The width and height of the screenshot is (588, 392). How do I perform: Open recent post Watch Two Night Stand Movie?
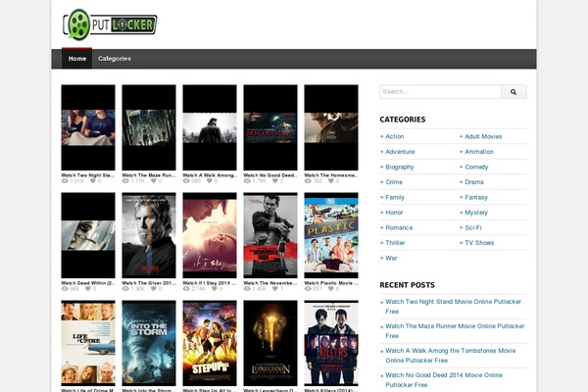point(453,307)
